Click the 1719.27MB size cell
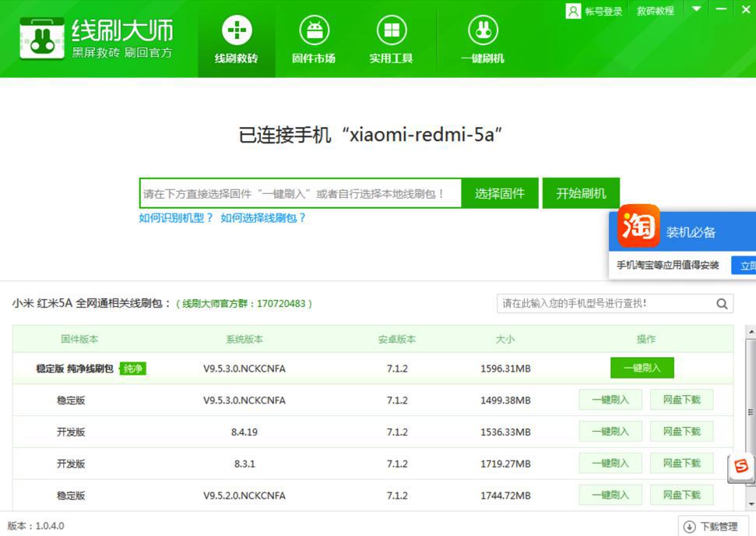This screenshot has height=536, width=756. [x=505, y=464]
